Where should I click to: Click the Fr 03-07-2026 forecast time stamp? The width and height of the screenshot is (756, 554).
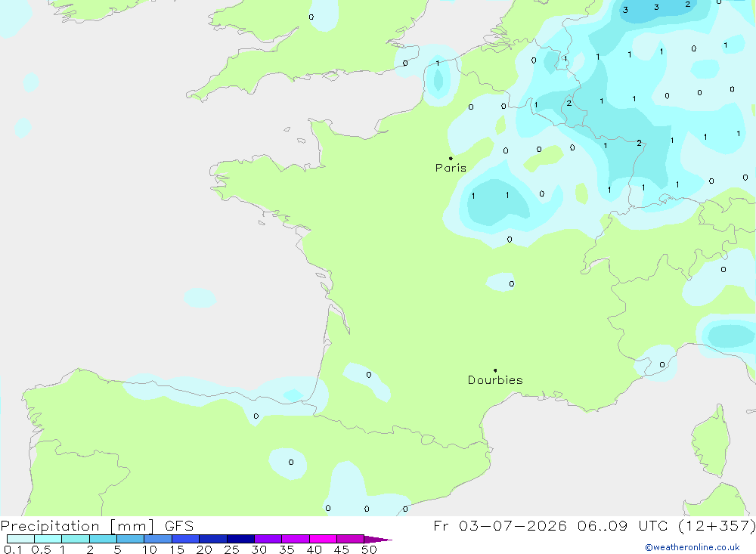click(x=594, y=526)
